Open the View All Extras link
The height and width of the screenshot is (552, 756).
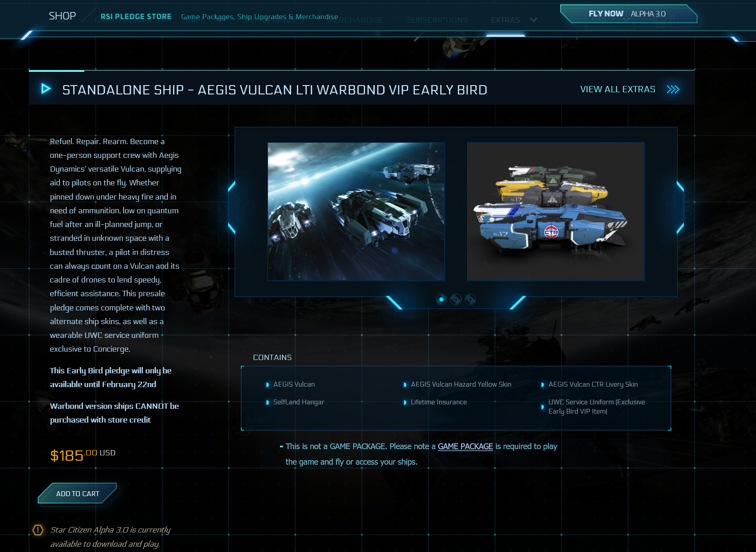pos(617,90)
